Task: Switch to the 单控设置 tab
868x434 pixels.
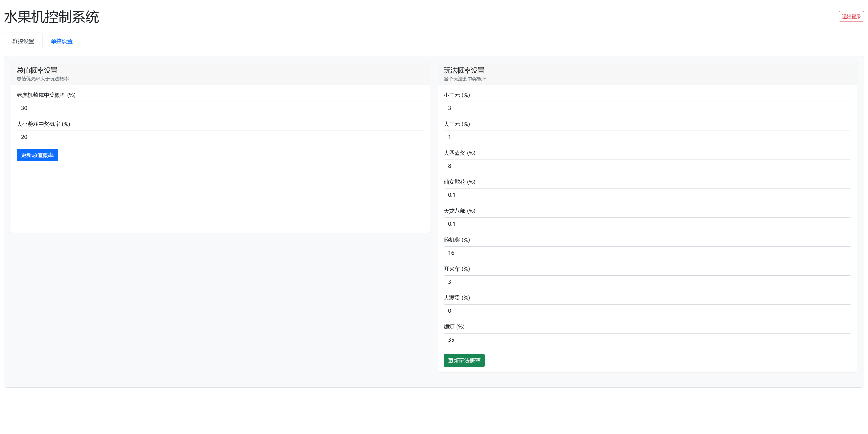Action: tap(61, 41)
